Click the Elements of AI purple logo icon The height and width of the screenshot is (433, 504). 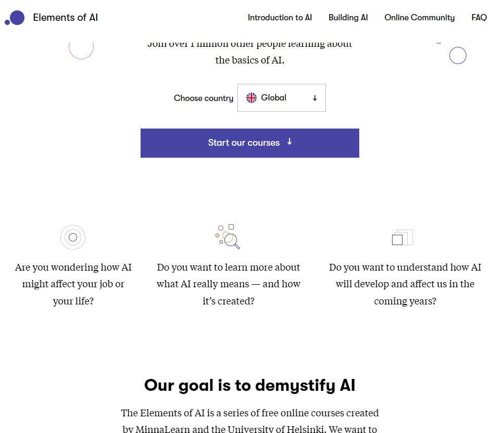click(15, 18)
